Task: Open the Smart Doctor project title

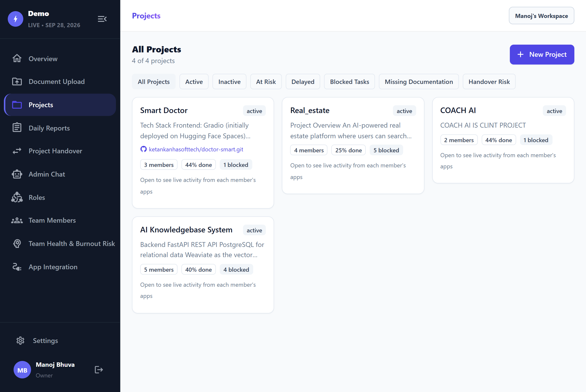Action: tap(164, 110)
